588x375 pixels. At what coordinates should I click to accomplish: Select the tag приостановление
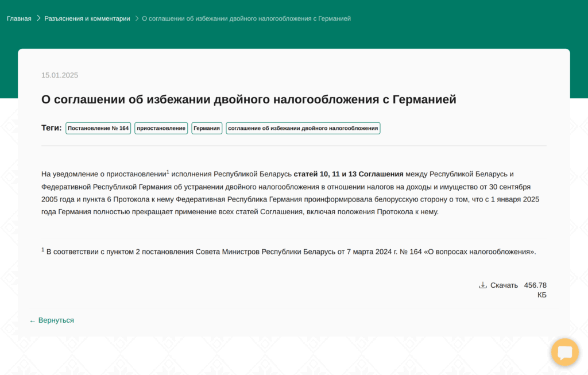click(161, 128)
